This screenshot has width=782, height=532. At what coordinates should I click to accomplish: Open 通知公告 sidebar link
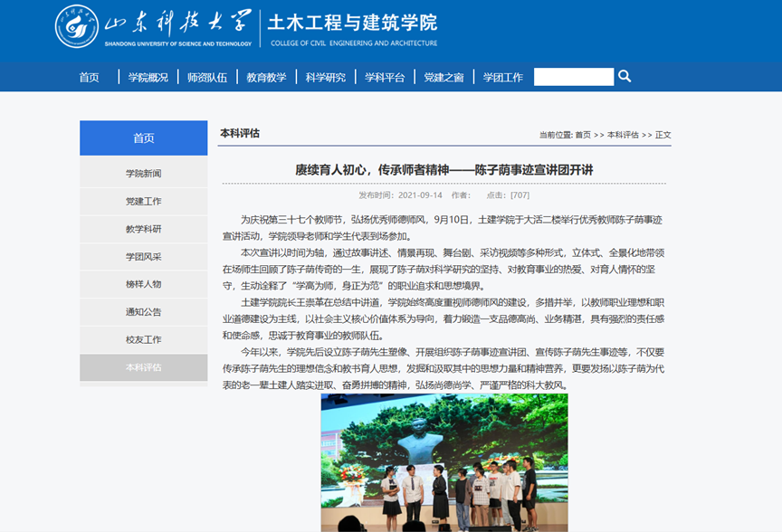(144, 312)
